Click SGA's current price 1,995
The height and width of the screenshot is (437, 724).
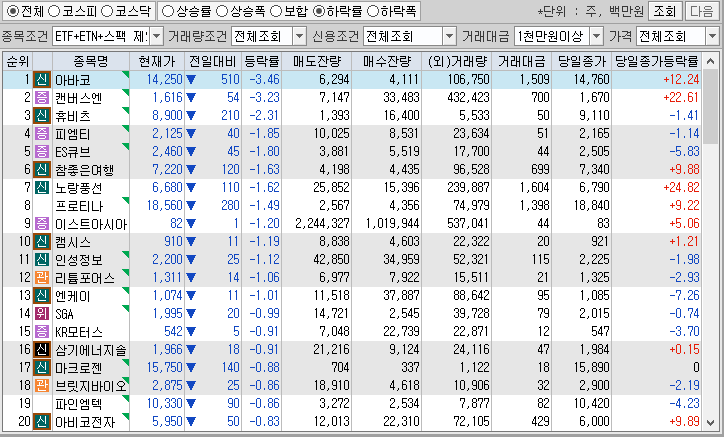coord(168,314)
